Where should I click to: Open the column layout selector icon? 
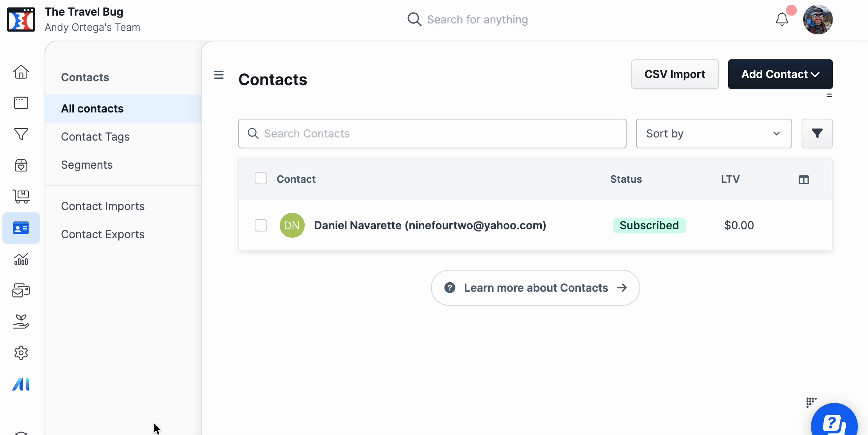804,180
